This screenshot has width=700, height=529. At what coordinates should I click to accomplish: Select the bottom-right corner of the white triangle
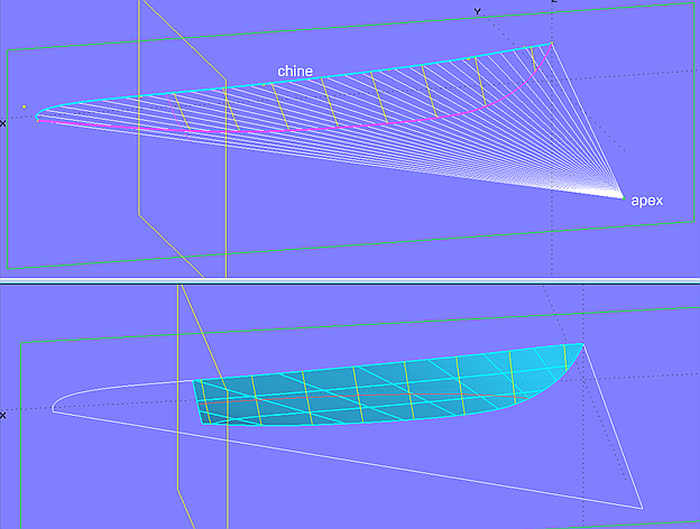[x=640, y=506]
